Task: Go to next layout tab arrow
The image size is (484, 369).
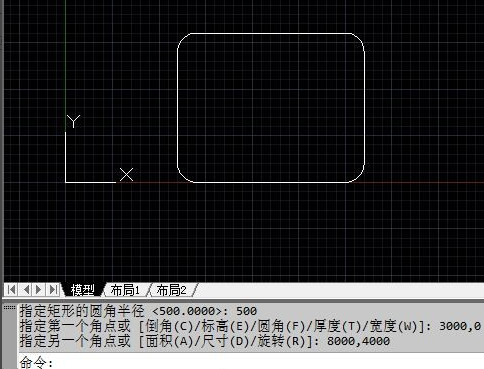Action: point(39,289)
